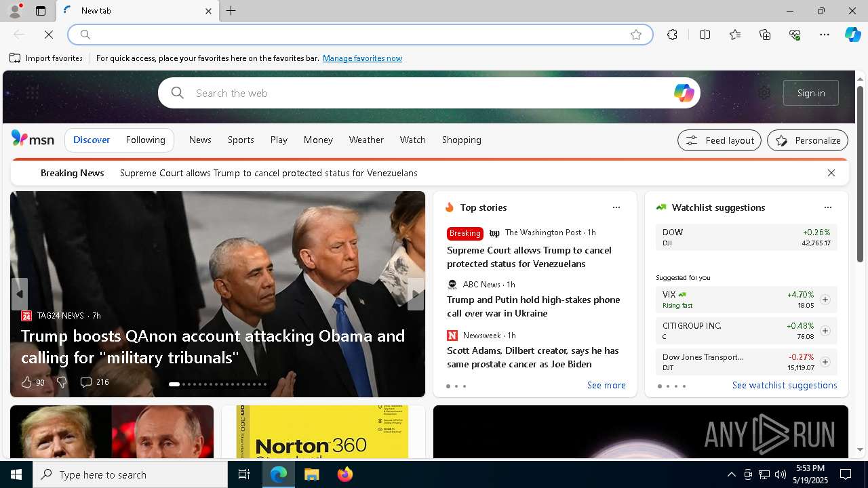
Task: Open Settings and more menu
Action: [825, 35]
